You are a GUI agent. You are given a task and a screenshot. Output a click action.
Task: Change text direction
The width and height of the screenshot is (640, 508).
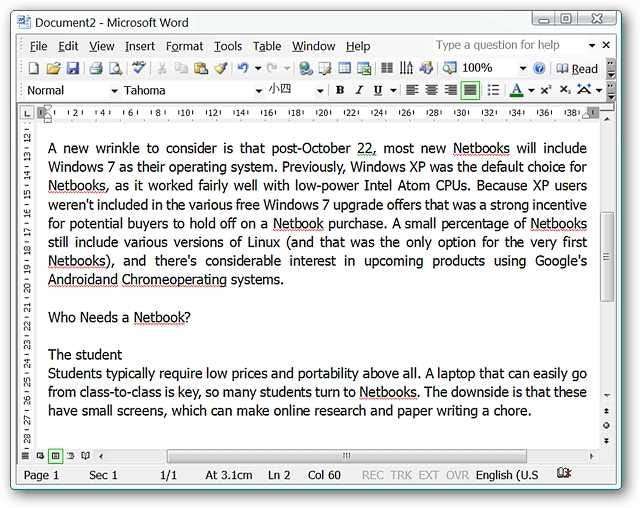406,68
